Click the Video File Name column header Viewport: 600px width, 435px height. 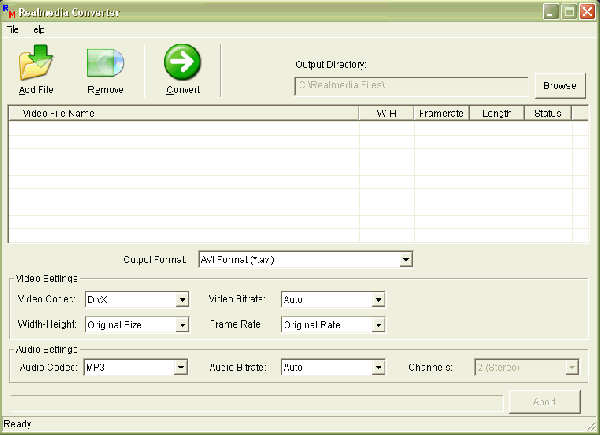click(183, 113)
